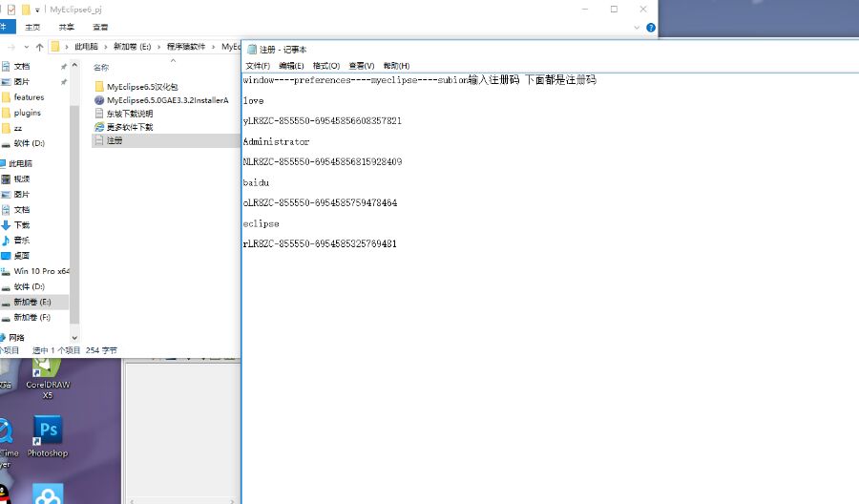Click the NLR8ZC registration code line
This screenshot has height=504, width=859.
pyautogui.click(x=323, y=161)
